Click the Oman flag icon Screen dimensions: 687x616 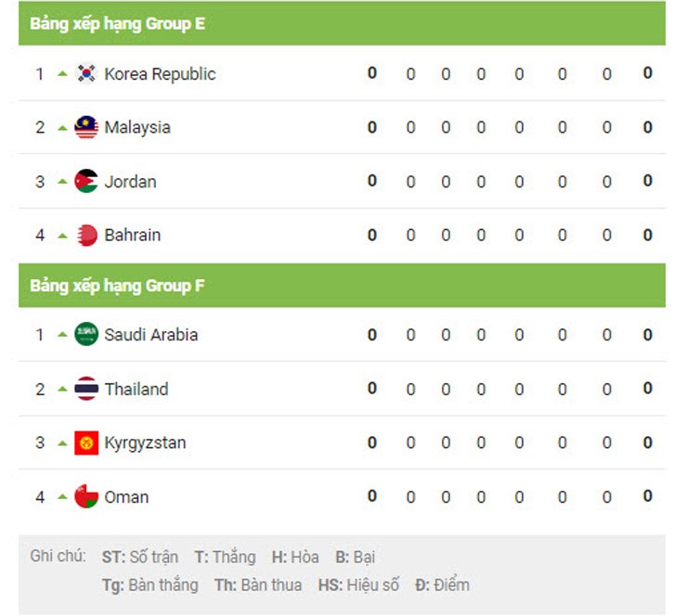click(x=86, y=496)
